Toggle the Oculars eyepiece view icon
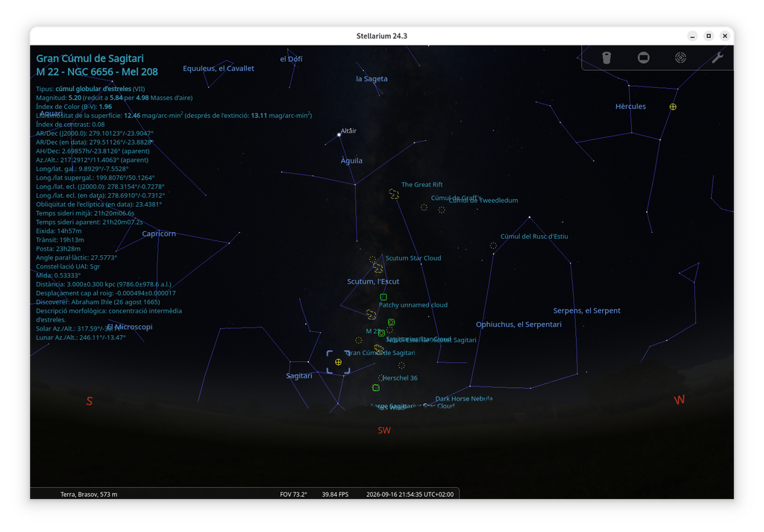 point(606,57)
